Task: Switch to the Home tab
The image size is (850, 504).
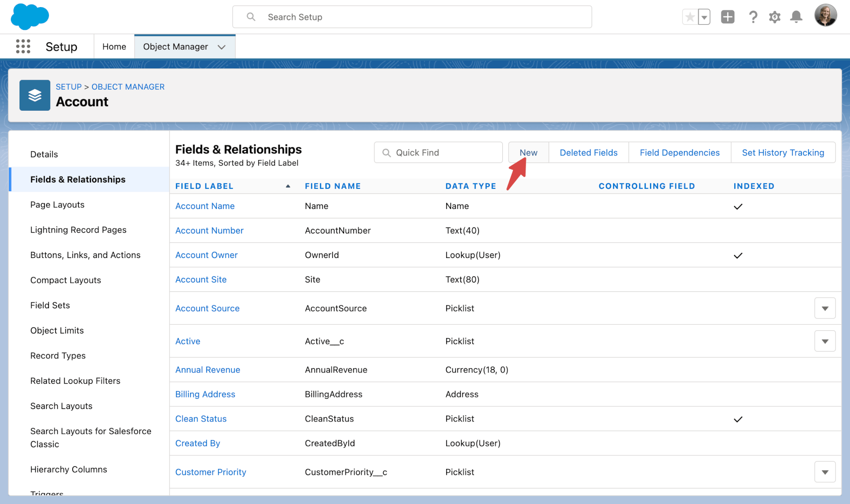Action: 114,46
